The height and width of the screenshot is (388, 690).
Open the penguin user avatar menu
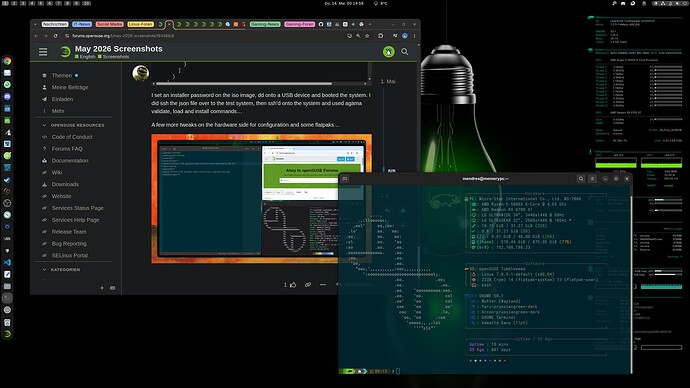[x=388, y=52]
